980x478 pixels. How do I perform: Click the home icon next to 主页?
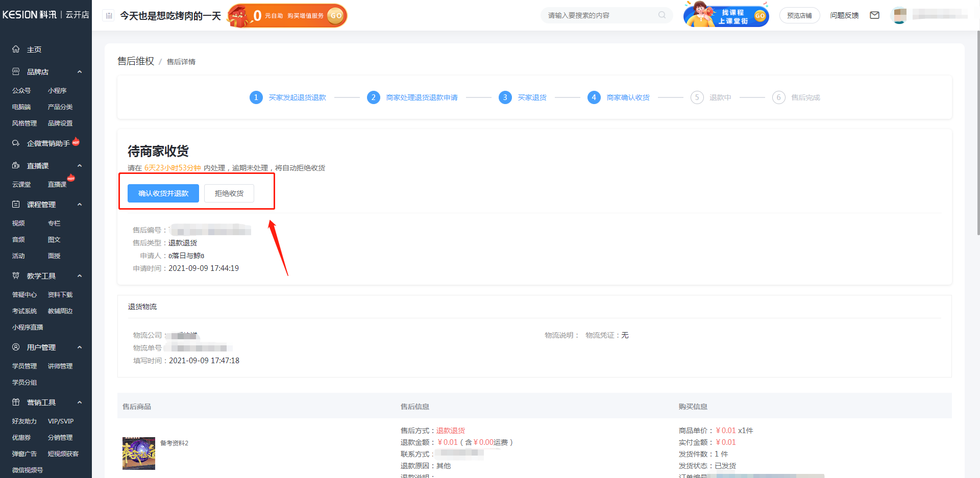point(16,49)
